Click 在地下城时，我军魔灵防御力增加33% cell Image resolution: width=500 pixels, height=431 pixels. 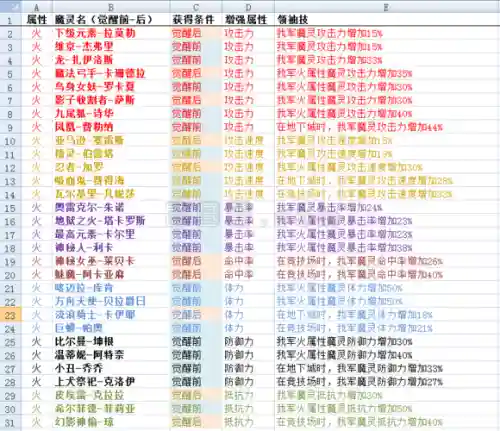pyautogui.click(x=387, y=369)
